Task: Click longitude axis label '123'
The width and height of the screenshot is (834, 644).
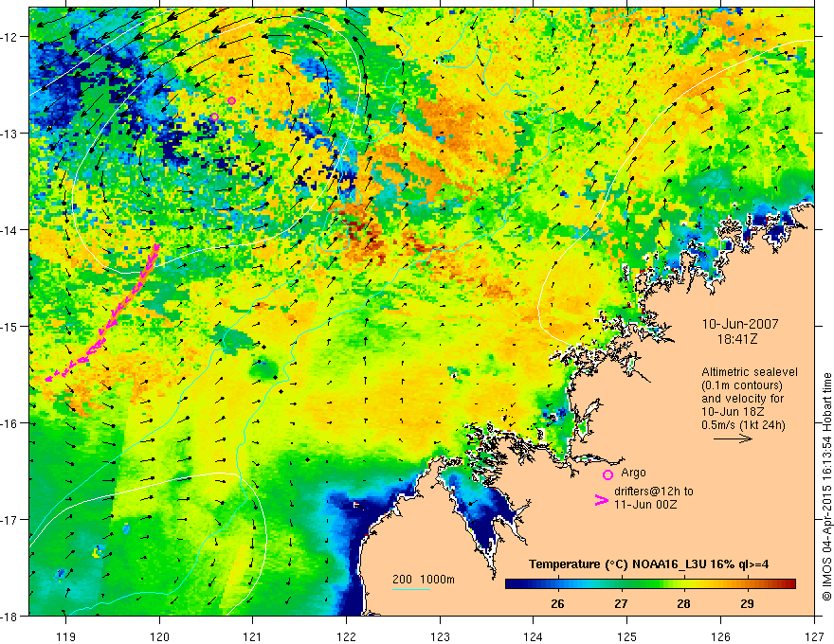Action: tap(440, 636)
